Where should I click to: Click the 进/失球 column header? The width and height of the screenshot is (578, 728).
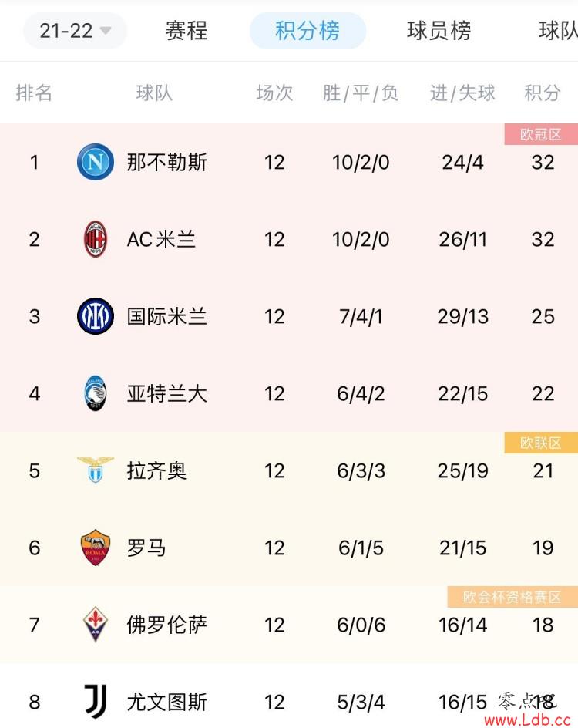click(x=462, y=93)
